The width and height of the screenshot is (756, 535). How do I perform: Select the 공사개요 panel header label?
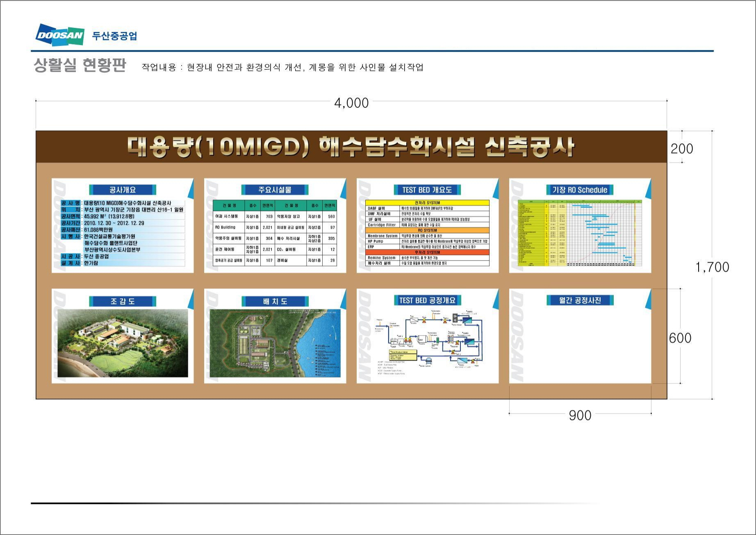tap(123, 190)
